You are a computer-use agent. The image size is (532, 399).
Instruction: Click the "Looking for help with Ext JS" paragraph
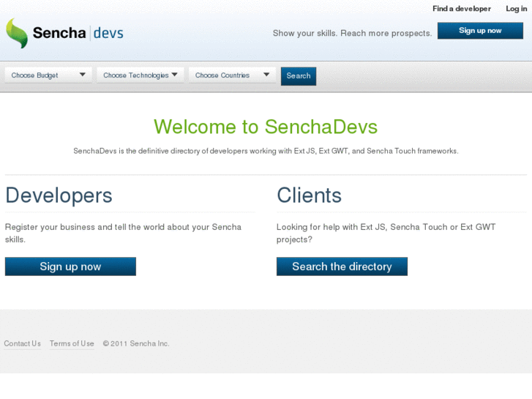pos(386,233)
